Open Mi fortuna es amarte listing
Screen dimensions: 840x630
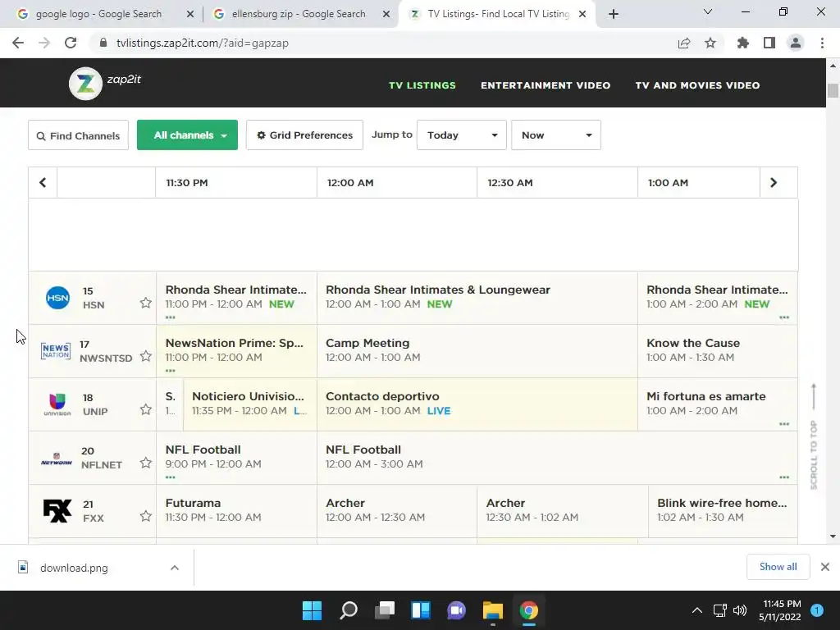coord(717,404)
